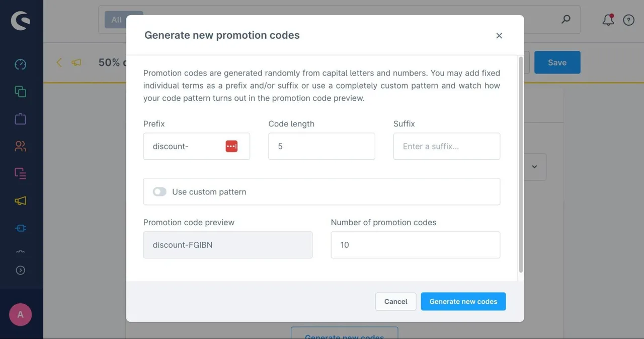This screenshot has height=339, width=644.
Task: Open the Marketing megaphone icon in sidebar
Action: click(x=20, y=200)
